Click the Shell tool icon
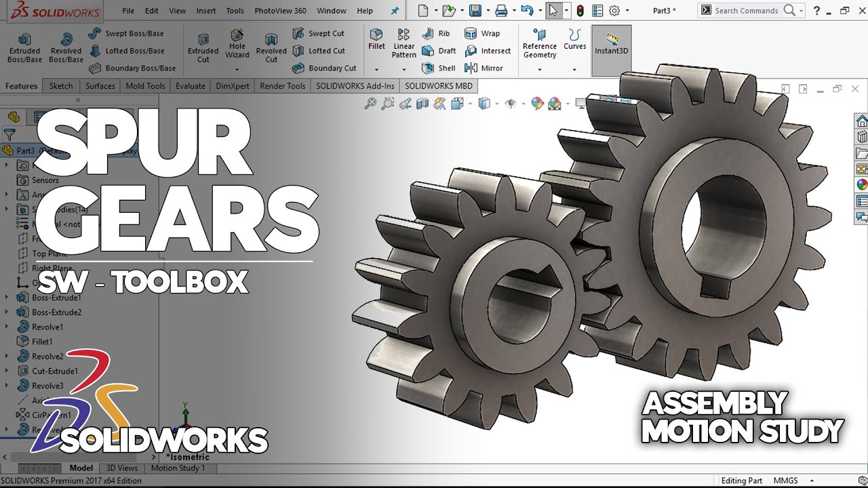This screenshot has height=488, width=868. click(x=439, y=68)
